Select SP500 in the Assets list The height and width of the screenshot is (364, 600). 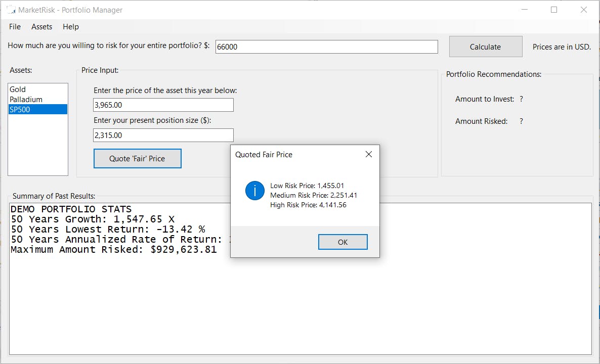[37, 109]
